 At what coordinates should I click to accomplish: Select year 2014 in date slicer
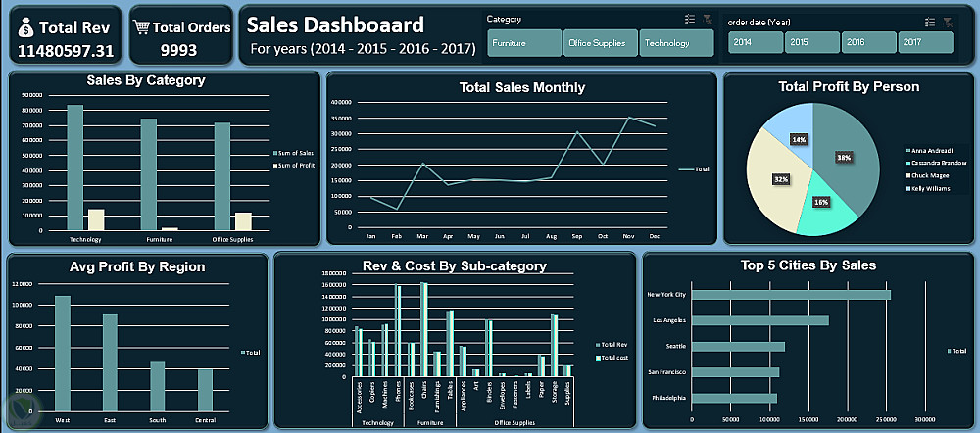click(x=755, y=42)
